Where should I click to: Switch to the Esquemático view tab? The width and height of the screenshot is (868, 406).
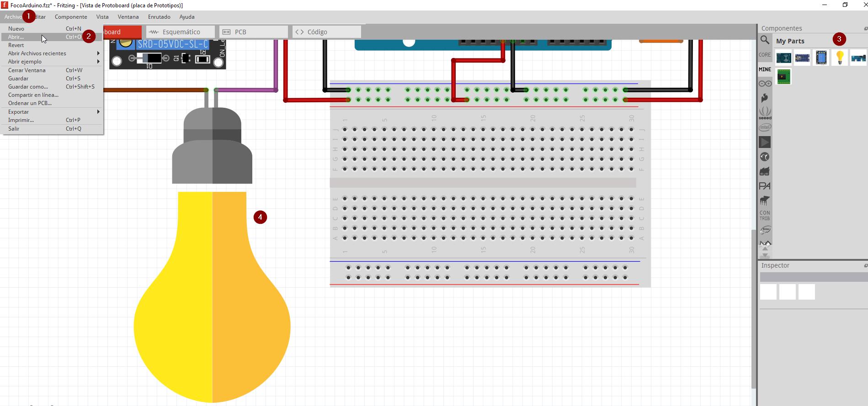pos(181,32)
